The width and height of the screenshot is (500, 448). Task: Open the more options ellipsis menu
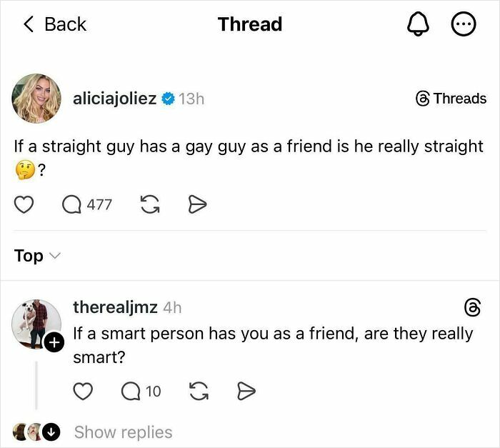(463, 25)
